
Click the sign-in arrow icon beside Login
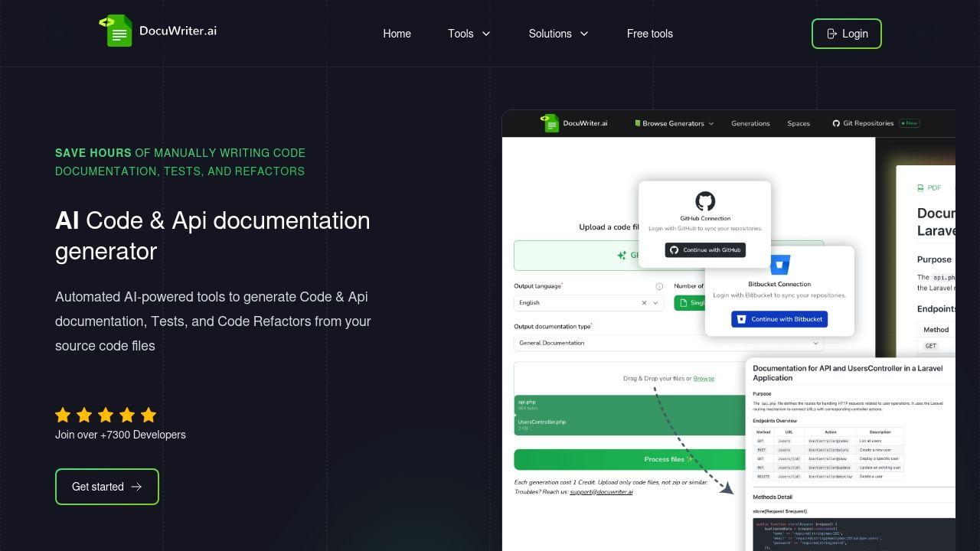tap(832, 34)
